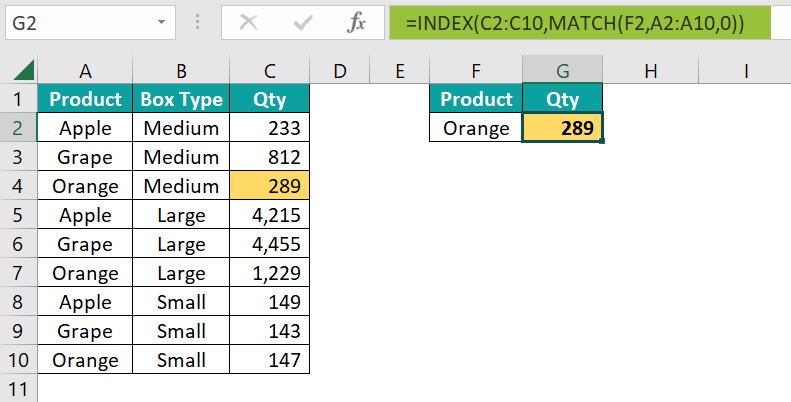Select cell with quantity 149
Viewport: 791px width, 402px height.
pyautogui.click(x=269, y=302)
